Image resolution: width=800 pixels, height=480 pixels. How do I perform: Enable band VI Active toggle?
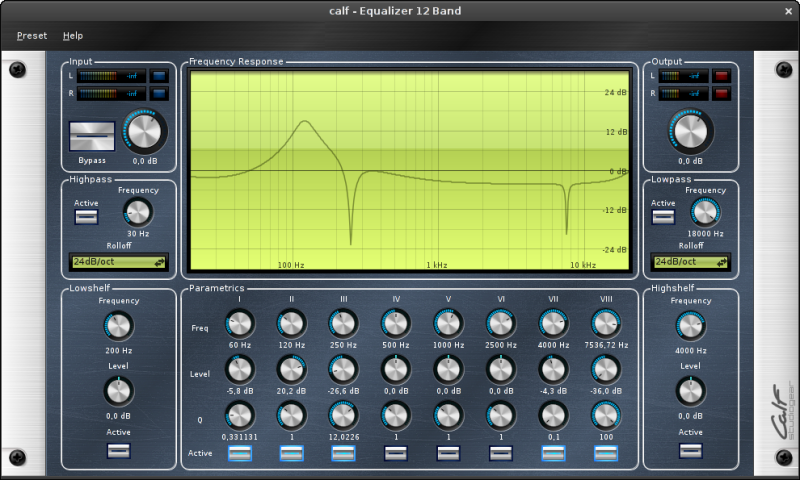tap(501, 453)
